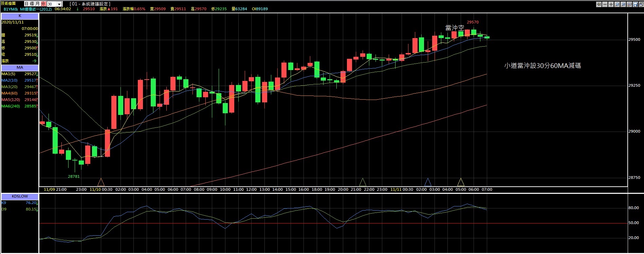Click the MA panel header
Image resolution: width=644 pixels, height=254 pixels.
(x=20, y=67)
